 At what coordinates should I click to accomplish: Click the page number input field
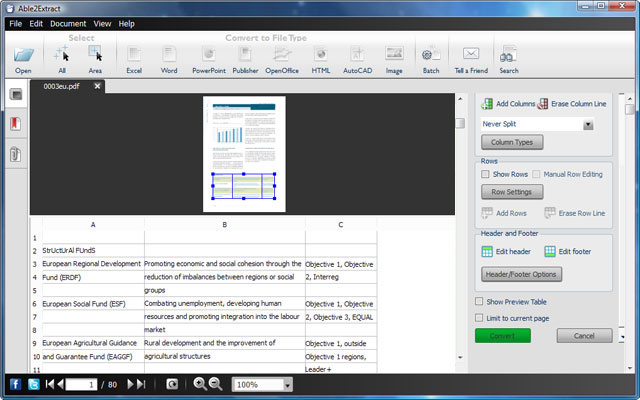click(81, 384)
